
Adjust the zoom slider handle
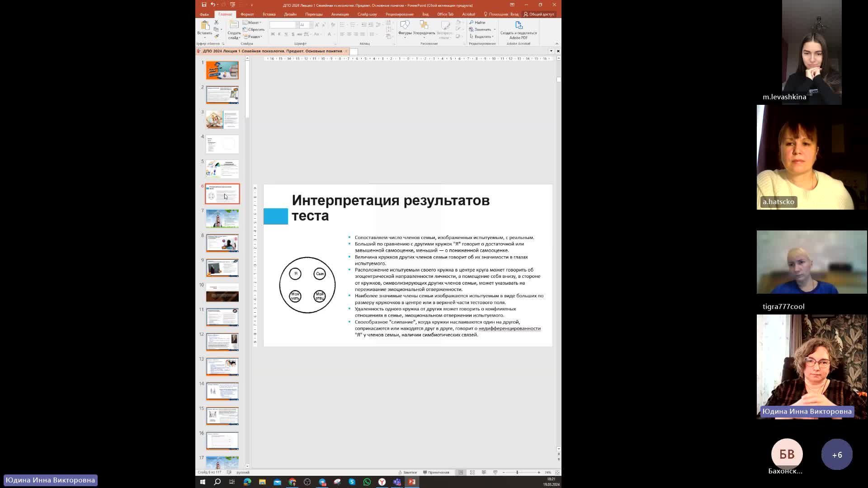click(517, 472)
